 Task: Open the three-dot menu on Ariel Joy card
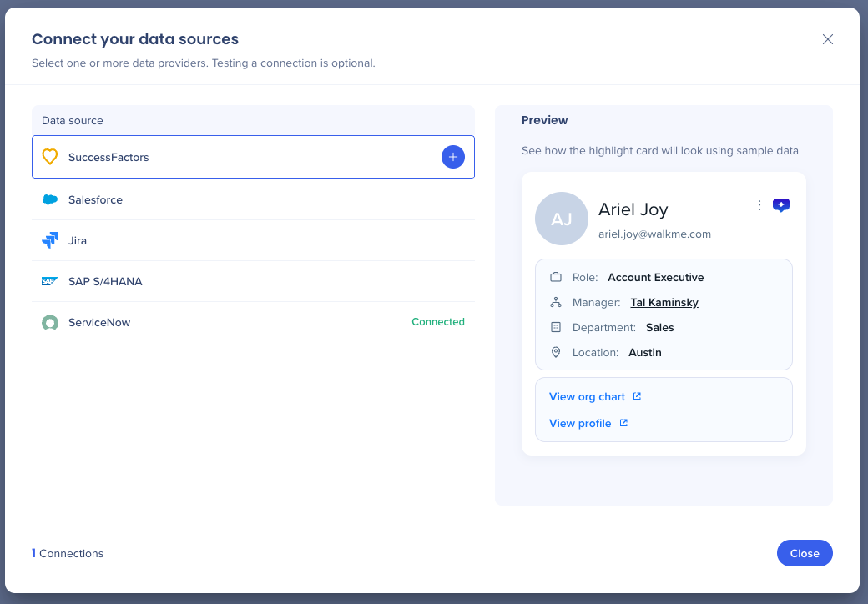pyautogui.click(x=759, y=205)
